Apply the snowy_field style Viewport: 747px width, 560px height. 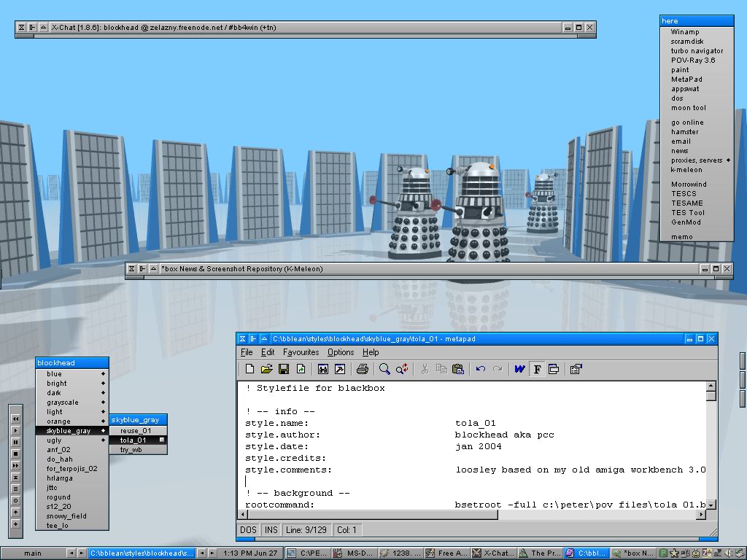click(x=72, y=516)
